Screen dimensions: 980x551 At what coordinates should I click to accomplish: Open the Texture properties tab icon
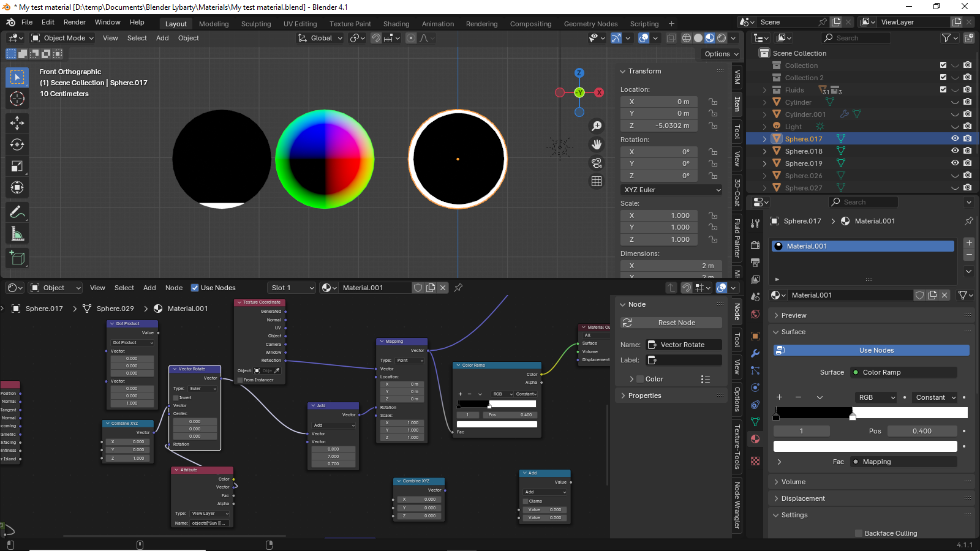tap(755, 461)
